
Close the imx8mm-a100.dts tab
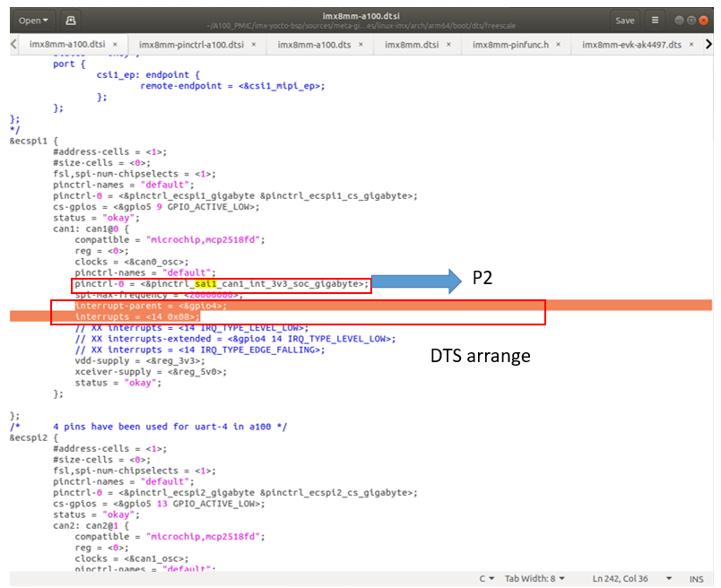coord(361,45)
